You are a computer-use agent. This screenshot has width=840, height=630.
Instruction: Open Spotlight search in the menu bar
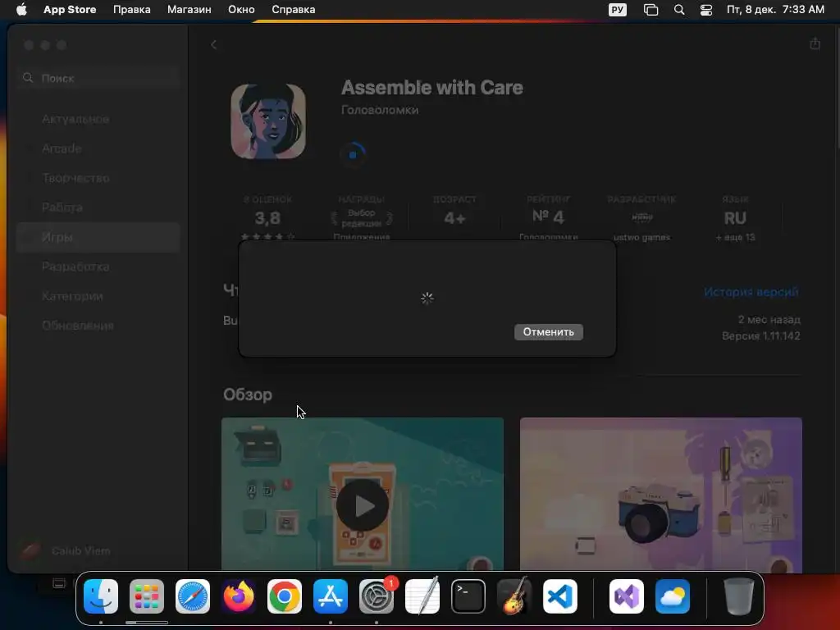tap(678, 10)
